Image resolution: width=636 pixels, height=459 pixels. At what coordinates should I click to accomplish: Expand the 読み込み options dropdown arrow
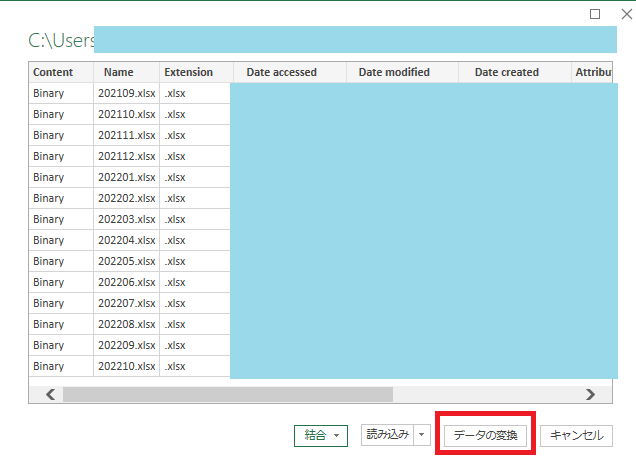click(422, 435)
